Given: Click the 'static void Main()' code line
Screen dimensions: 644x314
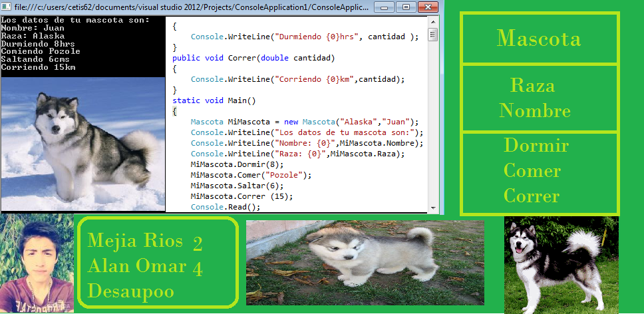Looking at the screenshot, I should click(214, 100).
